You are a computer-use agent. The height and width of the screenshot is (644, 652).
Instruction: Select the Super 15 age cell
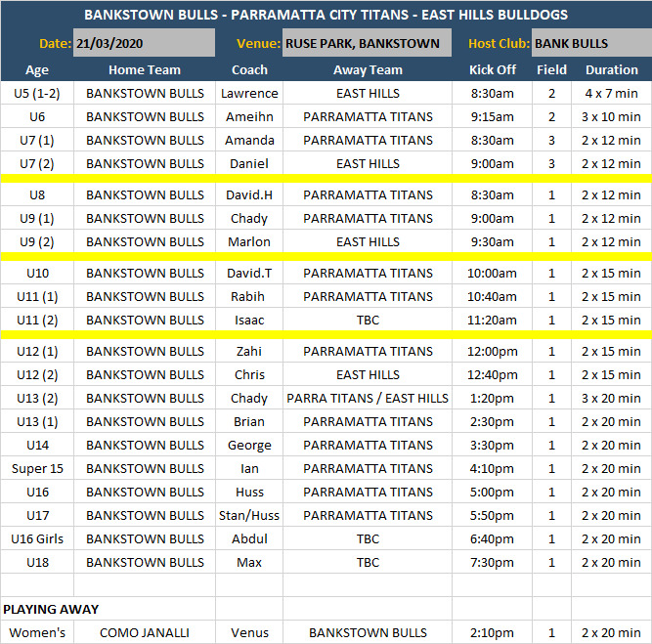coord(37,468)
